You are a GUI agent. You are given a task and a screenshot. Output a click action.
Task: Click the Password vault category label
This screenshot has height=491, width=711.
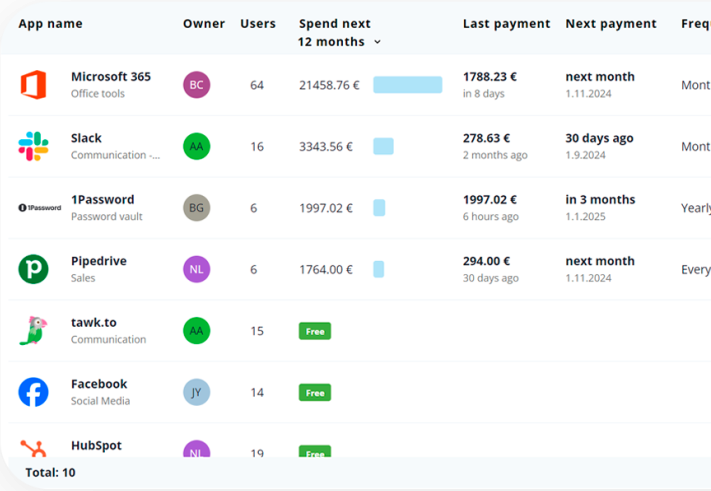coord(107,217)
